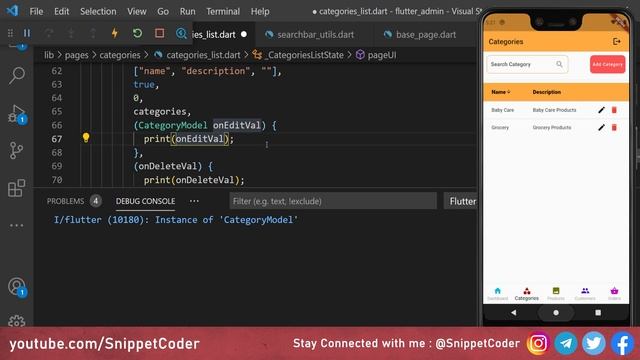This screenshot has width=640, height=360.
Task: Stop debugging with the red square
Action: [159, 33]
